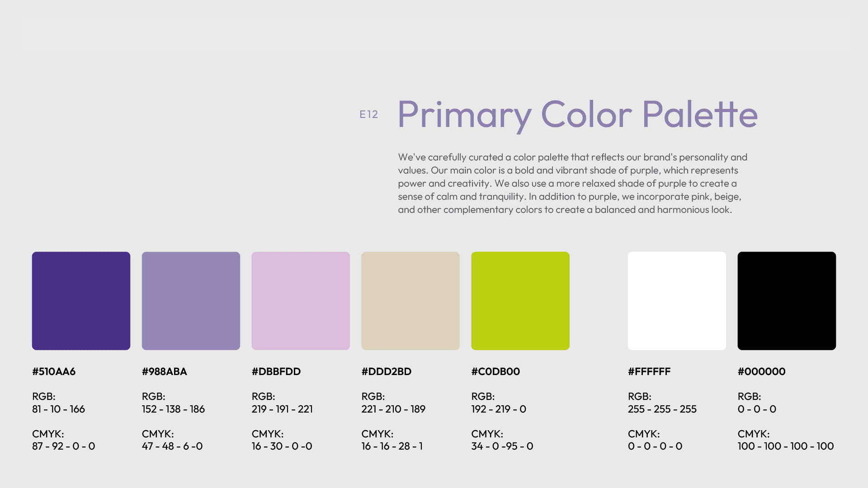Click the empty header bar at top
Screen dimensions: 868x488
(x=436, y=33)
